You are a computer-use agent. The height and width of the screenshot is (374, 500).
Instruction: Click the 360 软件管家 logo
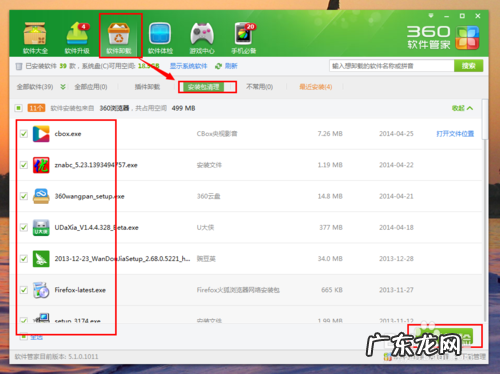(x=443, y=37)
